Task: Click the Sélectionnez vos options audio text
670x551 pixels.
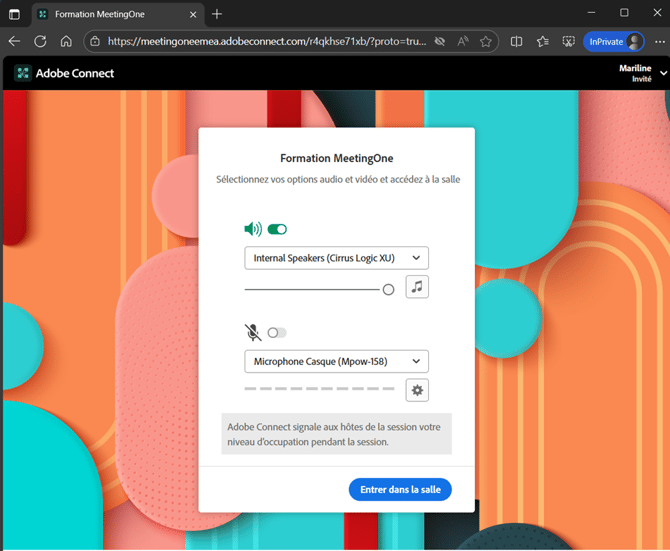Action: point(338,179)
